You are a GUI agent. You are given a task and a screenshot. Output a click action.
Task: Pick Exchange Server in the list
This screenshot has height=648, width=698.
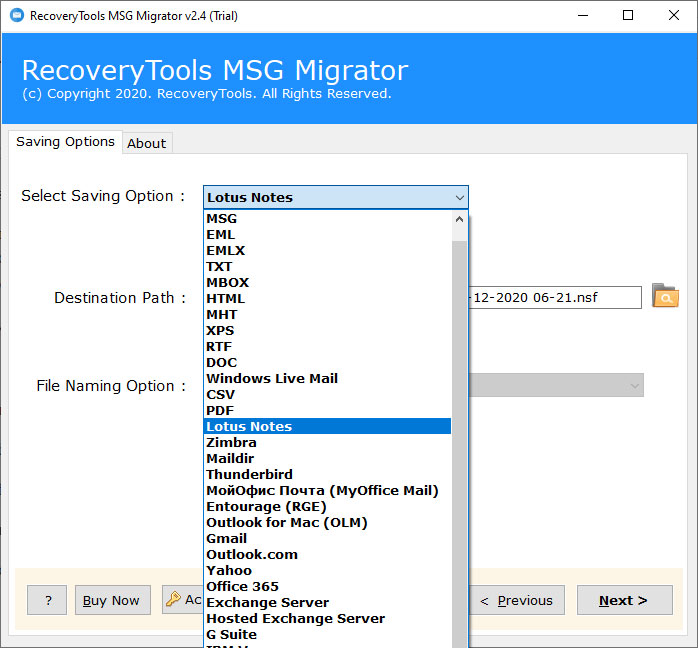click(x=327, y=603)
